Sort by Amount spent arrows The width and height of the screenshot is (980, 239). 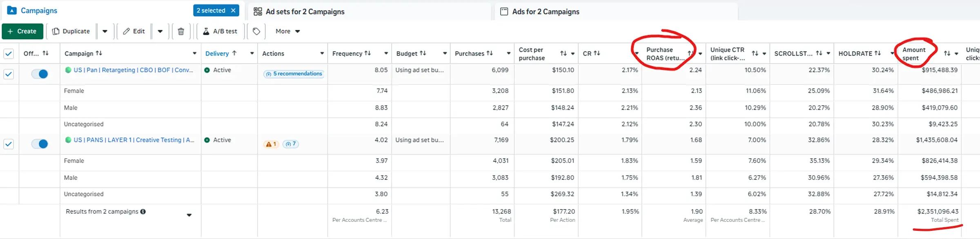(x=947, y=53)
